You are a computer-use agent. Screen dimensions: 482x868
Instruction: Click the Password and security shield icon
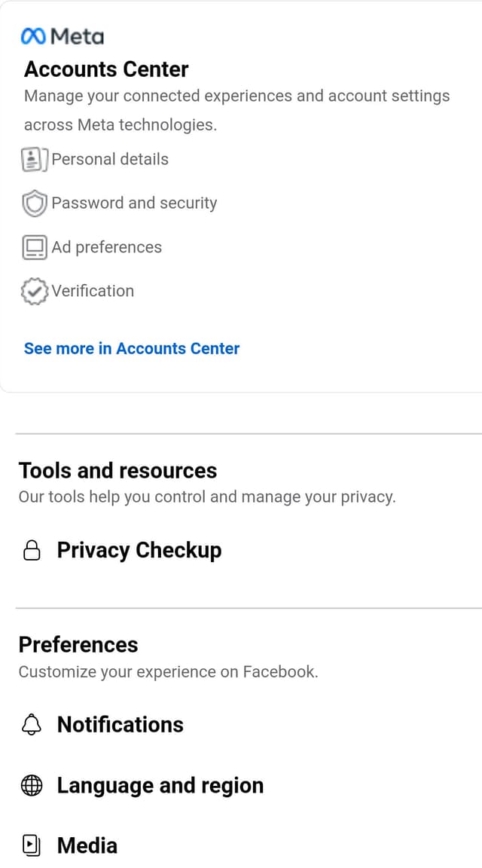click(35, 203)
